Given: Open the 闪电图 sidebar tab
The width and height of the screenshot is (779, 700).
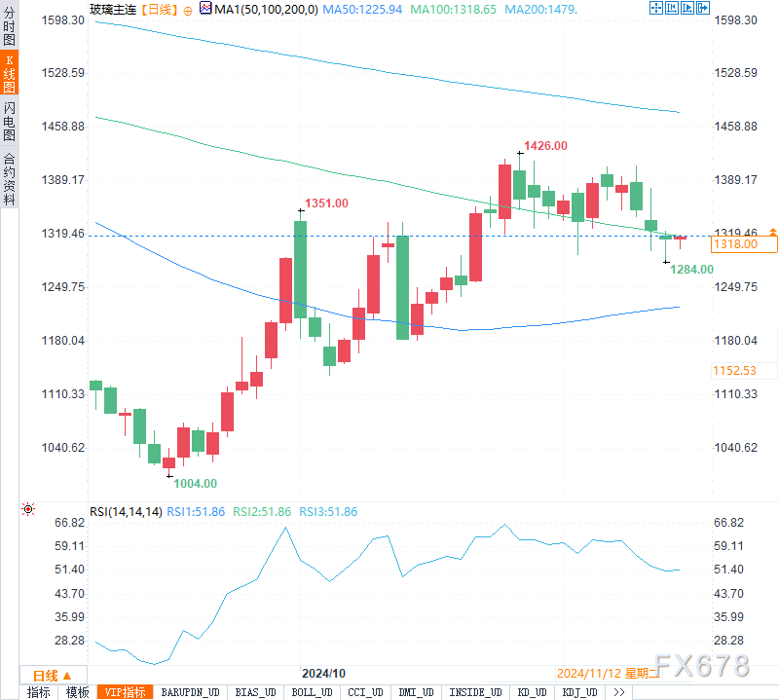Looking at the screenshot, I should pos(9,121).
